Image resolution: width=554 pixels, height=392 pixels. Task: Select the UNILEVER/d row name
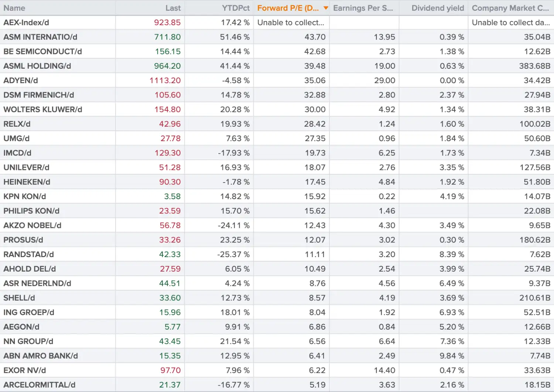[x=27, y=167]
